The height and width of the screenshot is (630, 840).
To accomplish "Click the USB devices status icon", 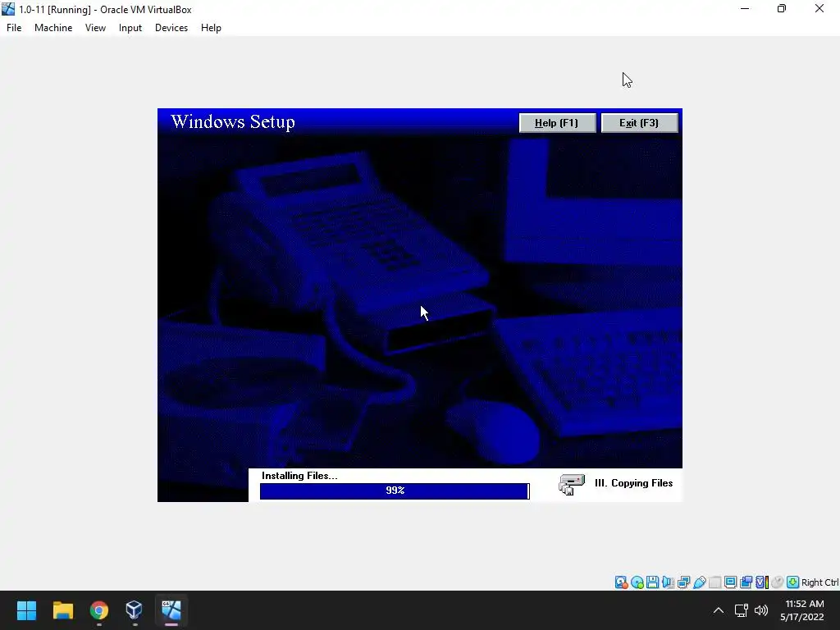I will (x=699, y=582).
